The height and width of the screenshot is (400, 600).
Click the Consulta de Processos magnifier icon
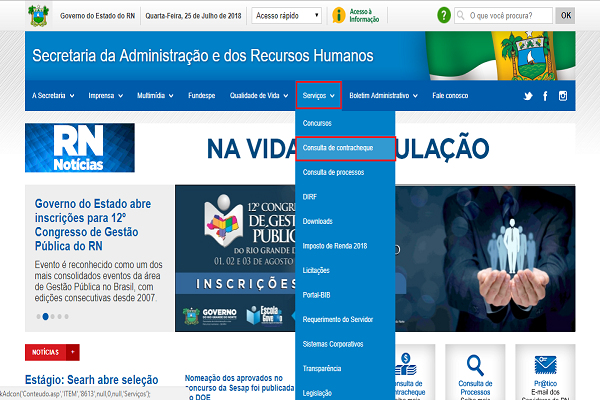(475, 365)
